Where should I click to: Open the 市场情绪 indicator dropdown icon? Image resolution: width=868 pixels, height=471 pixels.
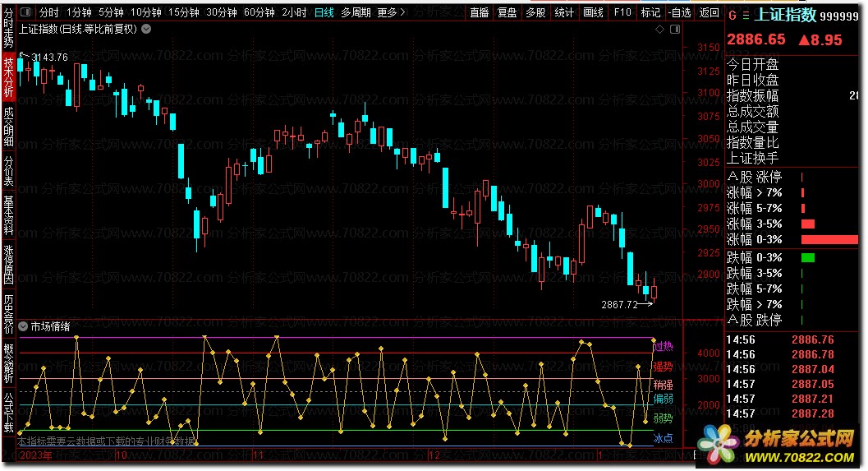click(x=23, y=326)
